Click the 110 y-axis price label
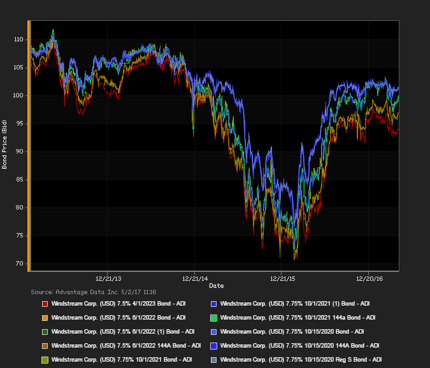 tap(19, 40)
